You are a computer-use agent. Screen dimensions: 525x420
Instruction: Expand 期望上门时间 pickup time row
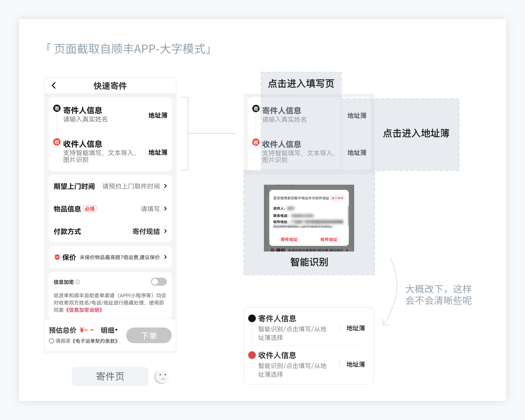pyautogui.click(x=165, y=186)
